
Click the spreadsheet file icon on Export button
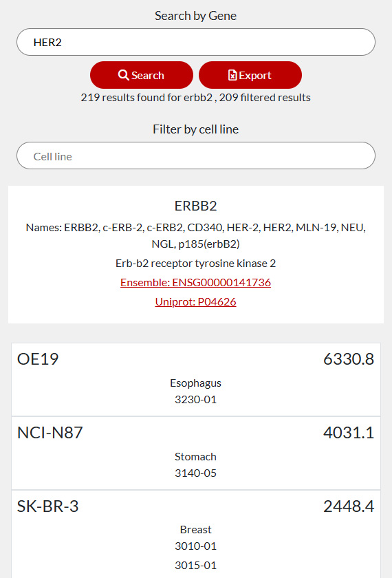tap(232, 75)
